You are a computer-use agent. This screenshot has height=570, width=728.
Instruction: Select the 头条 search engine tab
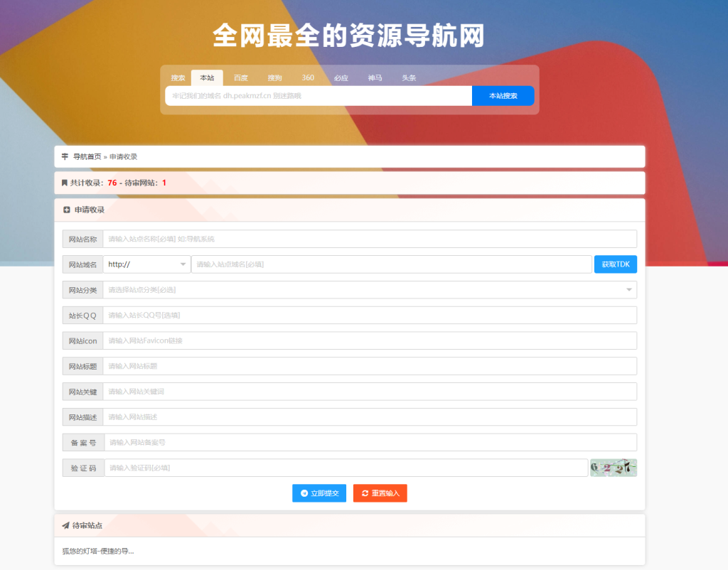pos(408,77)
